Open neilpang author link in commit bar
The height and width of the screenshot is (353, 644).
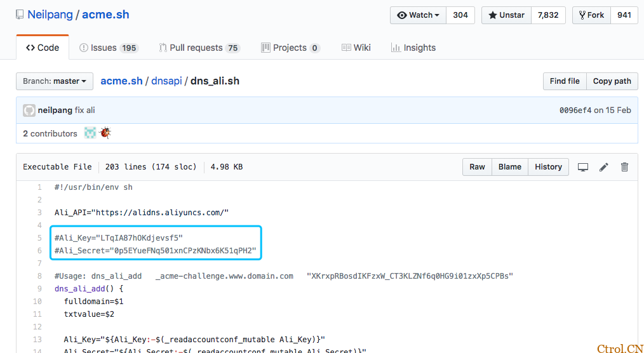point(55,110)
